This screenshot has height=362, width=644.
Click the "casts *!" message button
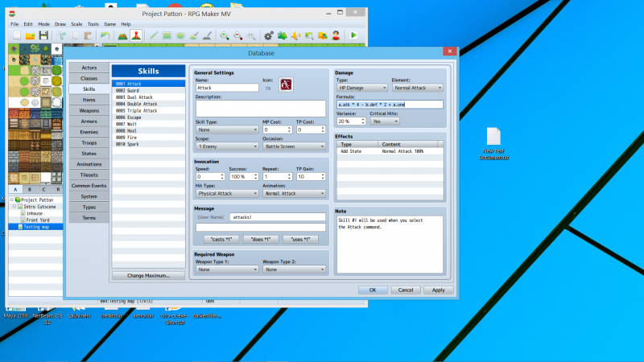(221, 239)
